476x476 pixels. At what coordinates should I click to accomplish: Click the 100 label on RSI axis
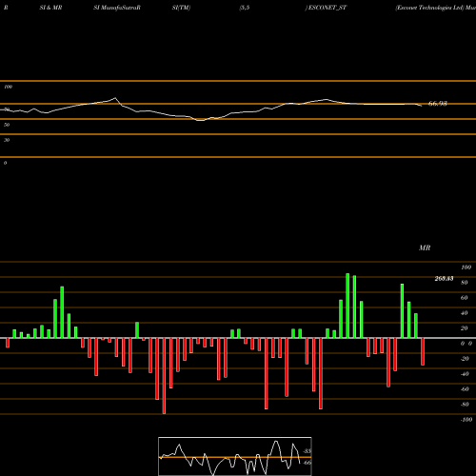pos(8,87)
